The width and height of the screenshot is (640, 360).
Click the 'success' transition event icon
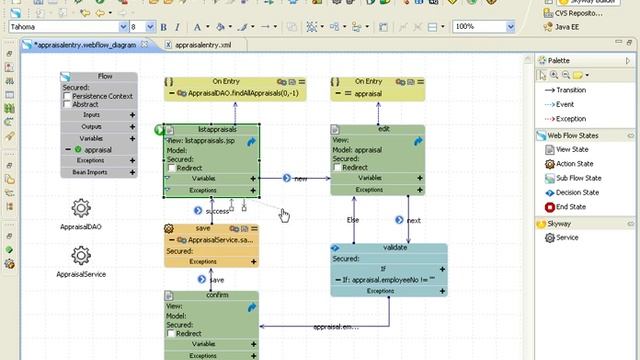(198, 211)
